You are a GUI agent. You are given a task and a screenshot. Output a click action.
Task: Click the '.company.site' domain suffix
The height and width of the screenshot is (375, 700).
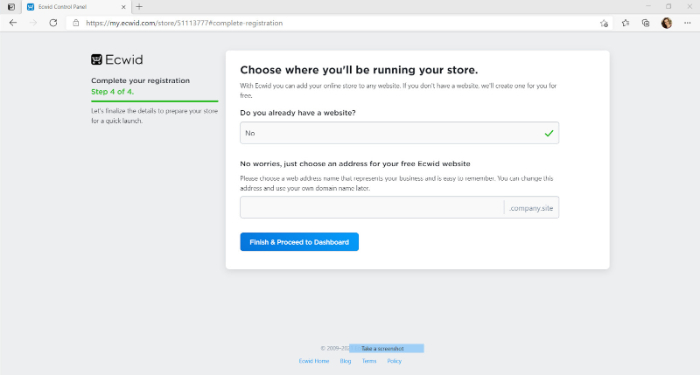click(531, 208)
